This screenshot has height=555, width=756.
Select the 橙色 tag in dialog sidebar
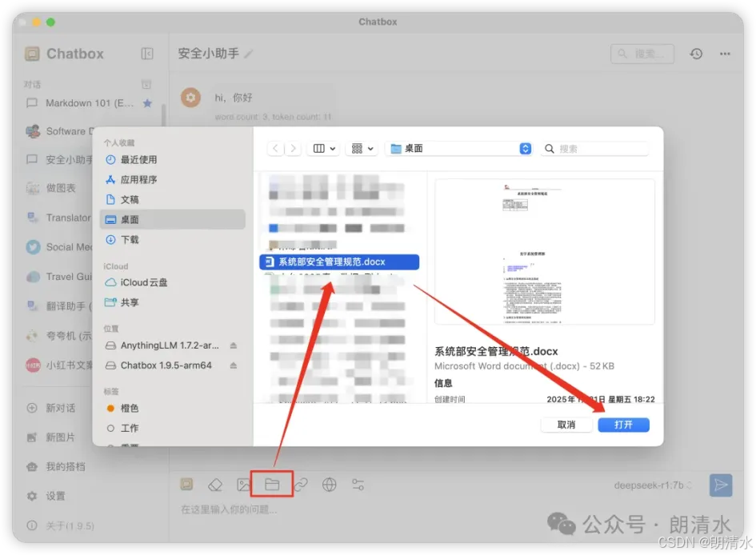[173, 408]
